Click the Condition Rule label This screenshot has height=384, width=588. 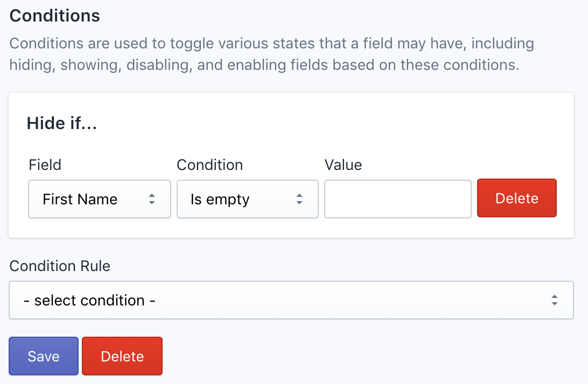click(x=60, y=266)
